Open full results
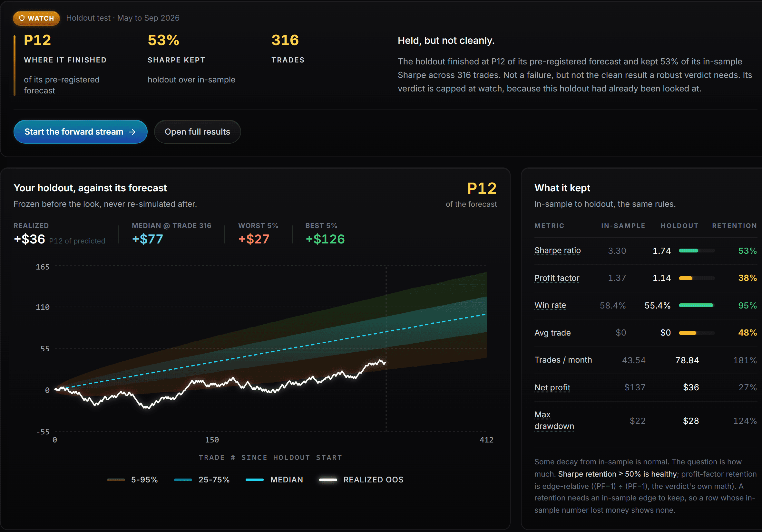The image size is (762, 532). pyautogui.click(x=197, y=132)
